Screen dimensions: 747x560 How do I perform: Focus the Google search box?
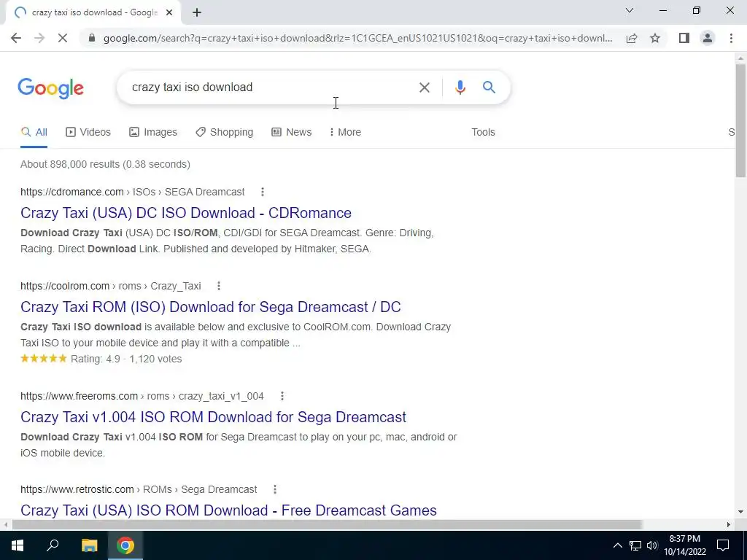pos(271,87)
